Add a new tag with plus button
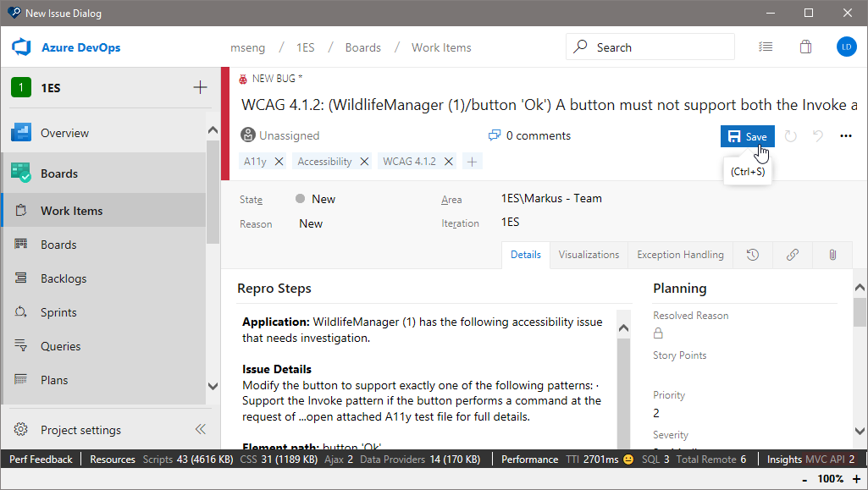 [x=472, y=162]
